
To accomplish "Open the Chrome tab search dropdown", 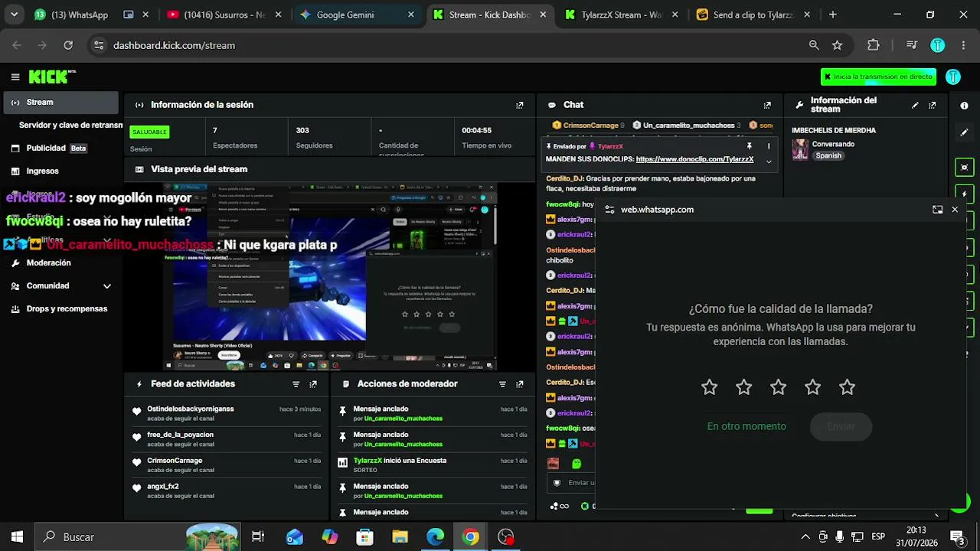I will 14,15.
